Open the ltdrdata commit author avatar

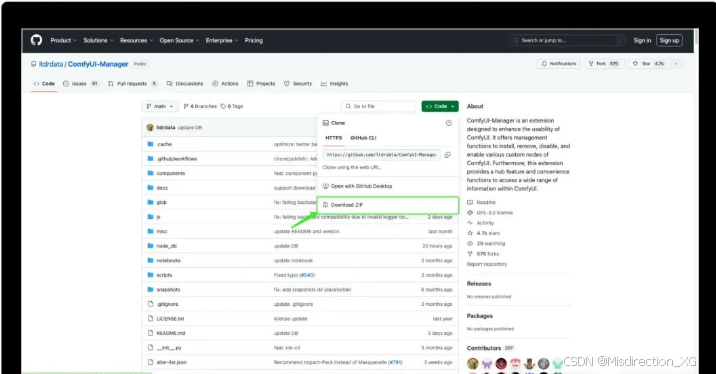click(150, 127)
